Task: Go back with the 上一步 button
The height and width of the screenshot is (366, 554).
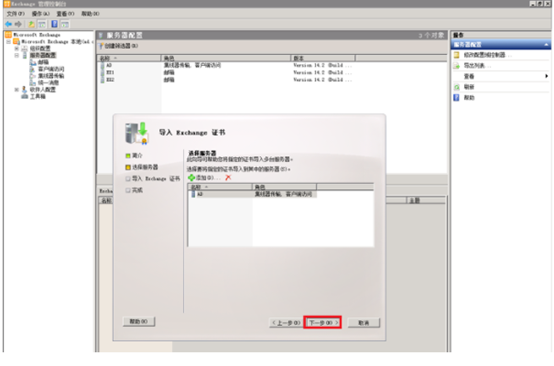Action: click(286, 323)
